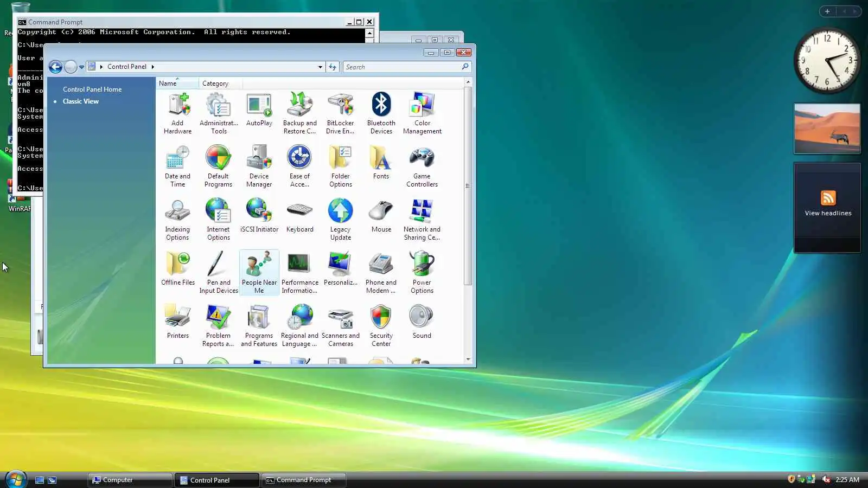Switch to Computer taskbar button

click(130, 480)
